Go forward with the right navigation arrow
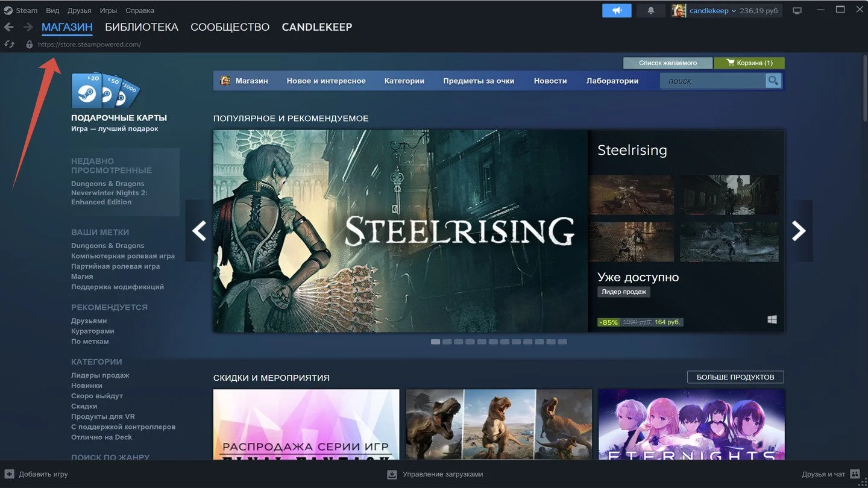Screen dimensions: 868x488 point(28,27)
